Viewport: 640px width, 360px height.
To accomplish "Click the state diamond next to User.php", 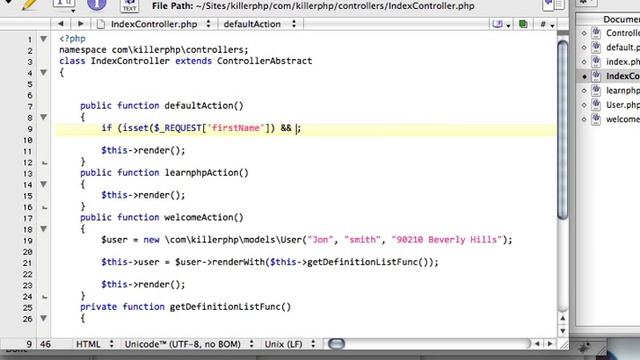I will pos(584,105).
